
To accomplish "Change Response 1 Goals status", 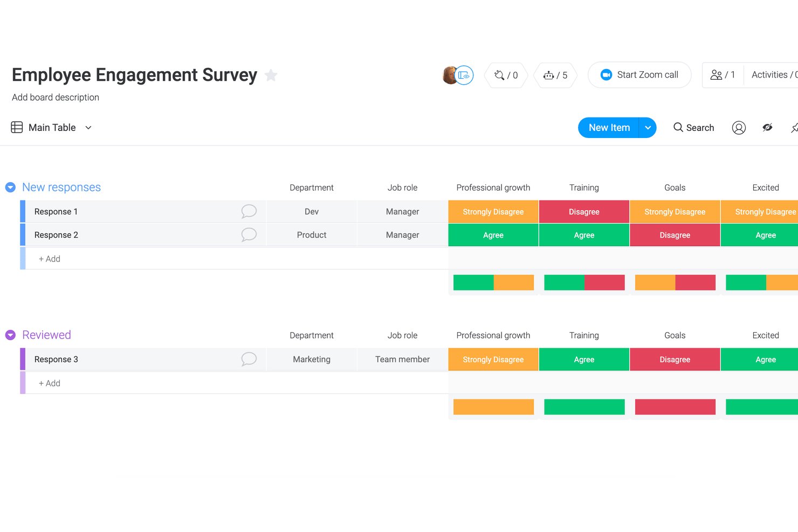I will point(675,212).
